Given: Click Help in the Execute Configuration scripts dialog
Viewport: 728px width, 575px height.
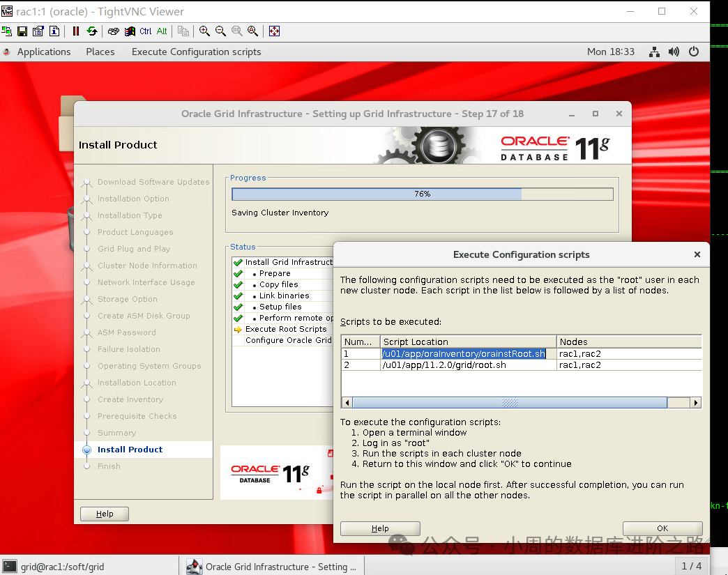Looking at the screenshot, I should click(380, 528).
